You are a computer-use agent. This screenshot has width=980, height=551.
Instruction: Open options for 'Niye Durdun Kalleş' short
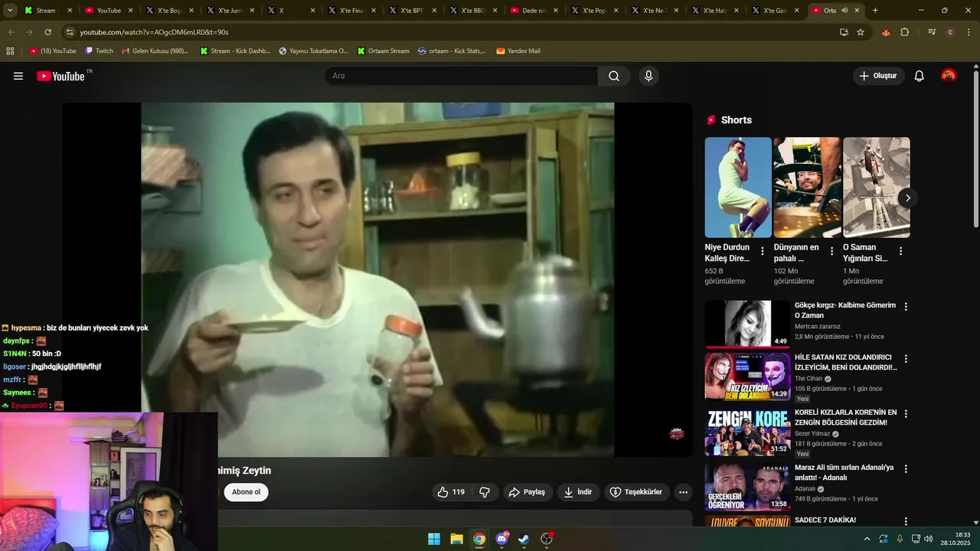(763, 251)
